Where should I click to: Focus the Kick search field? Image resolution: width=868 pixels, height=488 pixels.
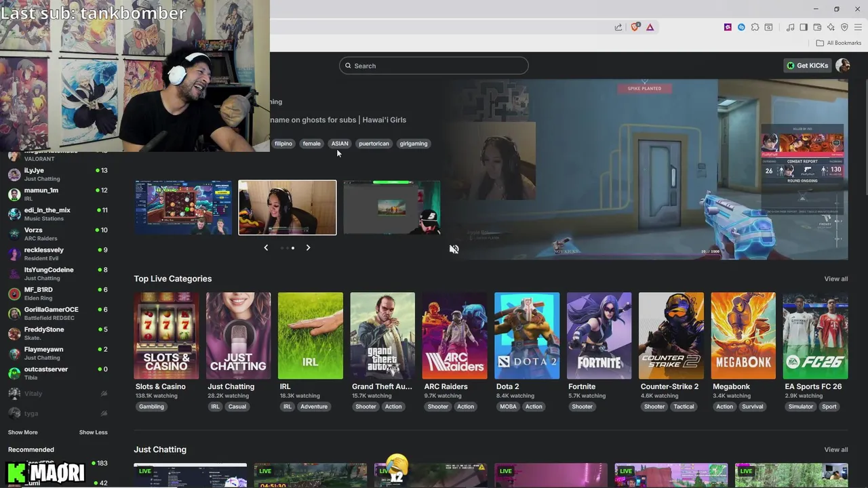pos(434,66)
